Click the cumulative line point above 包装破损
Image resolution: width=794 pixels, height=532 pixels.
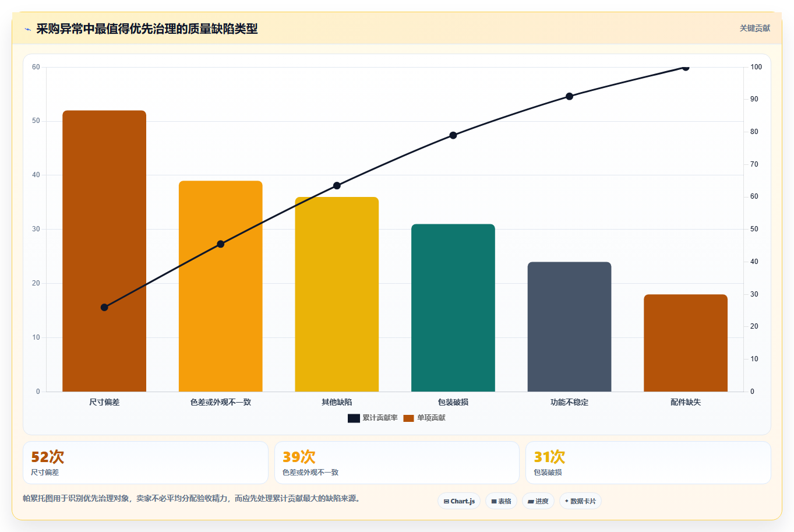(453, 136)
